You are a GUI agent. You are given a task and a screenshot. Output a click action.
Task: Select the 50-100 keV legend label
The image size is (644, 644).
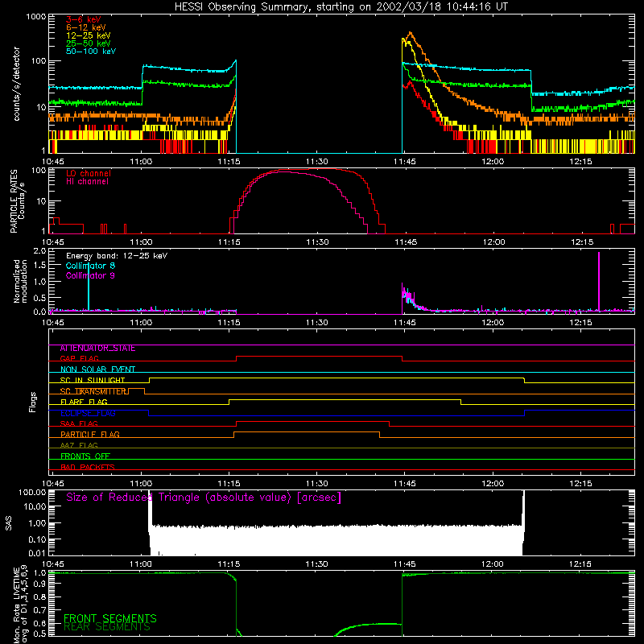(x=91, y=51)
